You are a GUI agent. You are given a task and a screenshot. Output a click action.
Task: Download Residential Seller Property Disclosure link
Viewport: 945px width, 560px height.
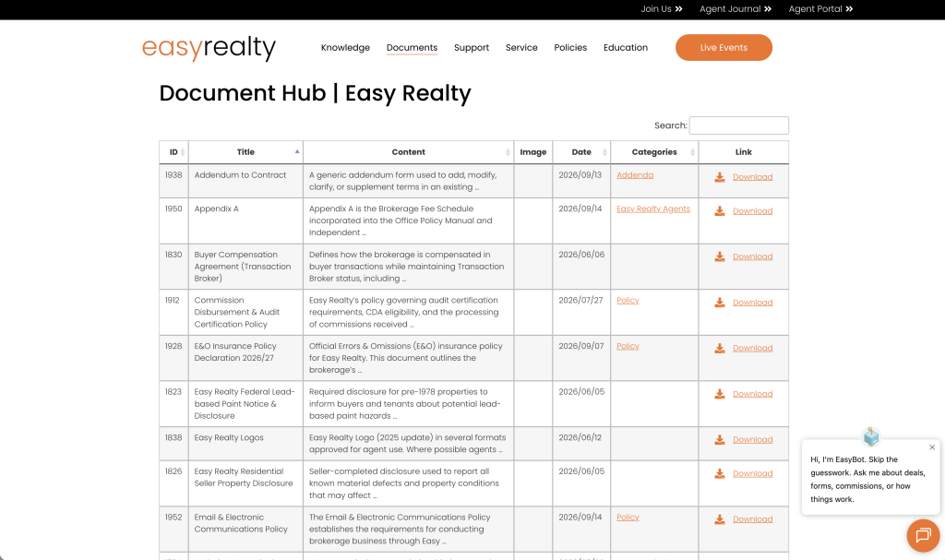[x=753, y=474]
